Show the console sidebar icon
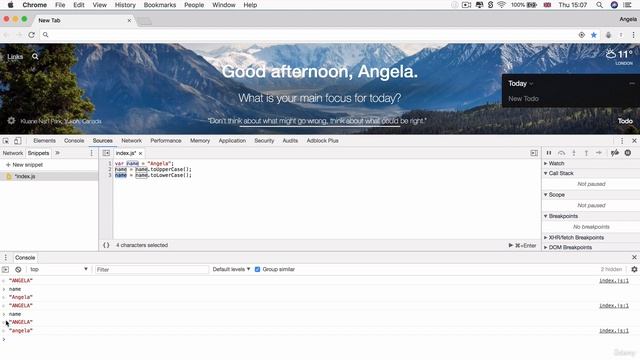The height and width of the screenshot is (360, 640). [x=5, y=269]
